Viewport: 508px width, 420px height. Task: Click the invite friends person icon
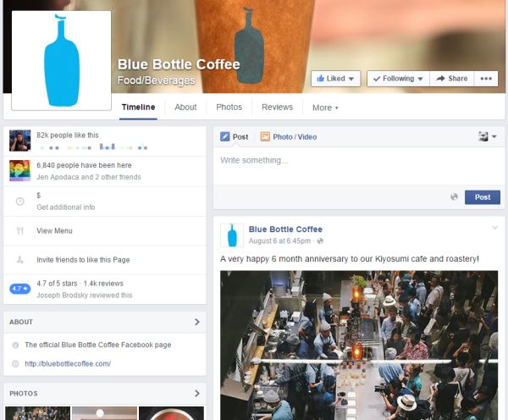pos(19,260)
